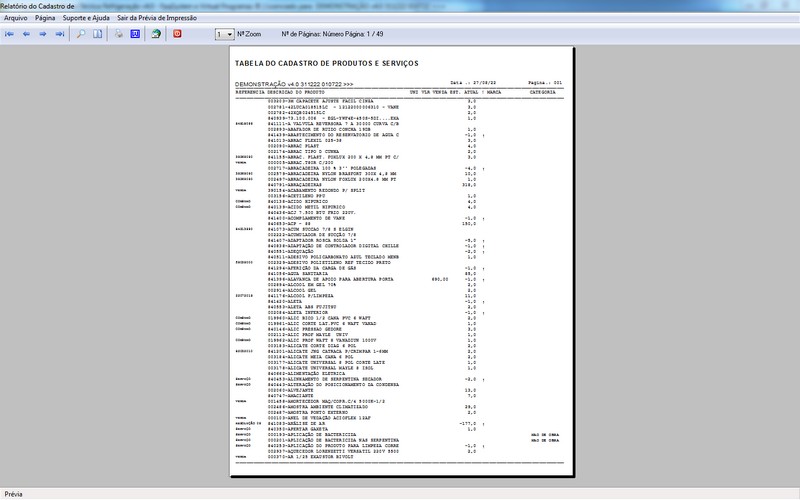
Task: Go to the next page arrow
Action: click(x=43, y=34)
